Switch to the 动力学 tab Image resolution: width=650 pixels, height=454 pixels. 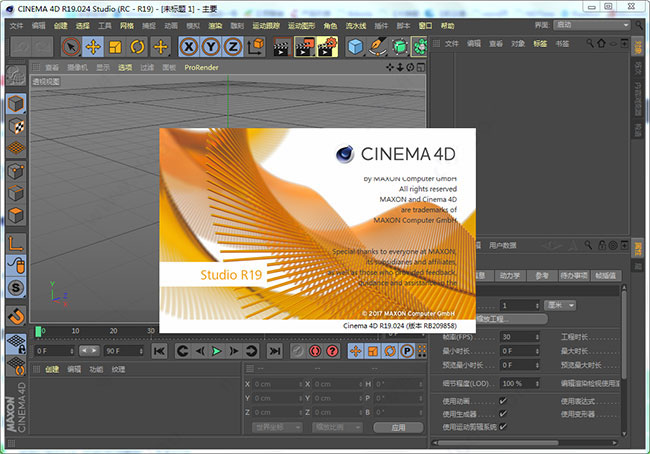[510, 275]
